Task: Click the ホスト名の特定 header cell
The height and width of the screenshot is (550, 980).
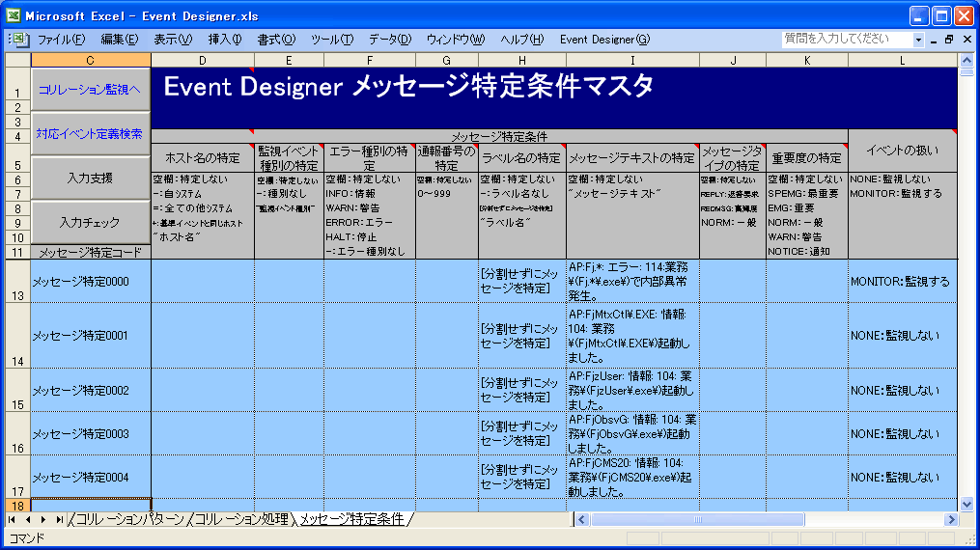Action: pos(203,158)
